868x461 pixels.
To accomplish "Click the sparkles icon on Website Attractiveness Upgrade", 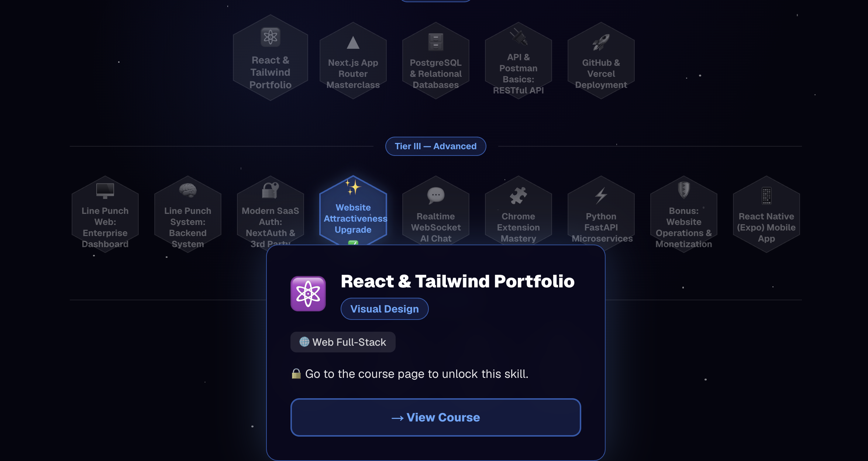I will (353, 187).
